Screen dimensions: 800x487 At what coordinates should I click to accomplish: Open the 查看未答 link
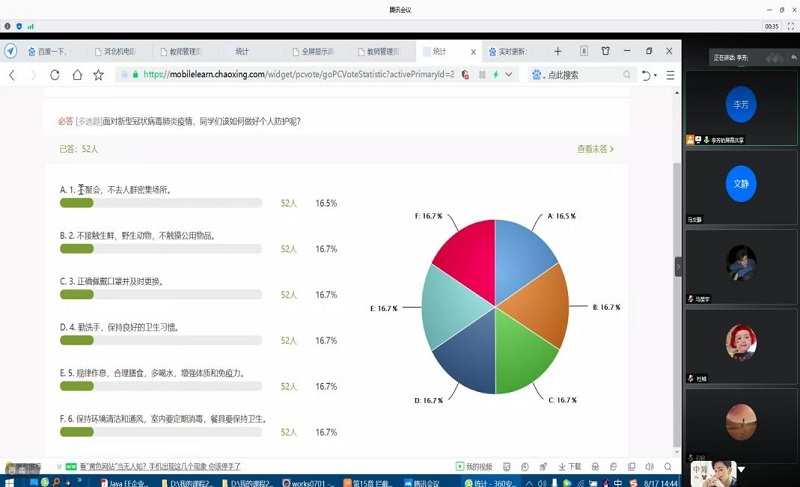[x=595, y=149]
